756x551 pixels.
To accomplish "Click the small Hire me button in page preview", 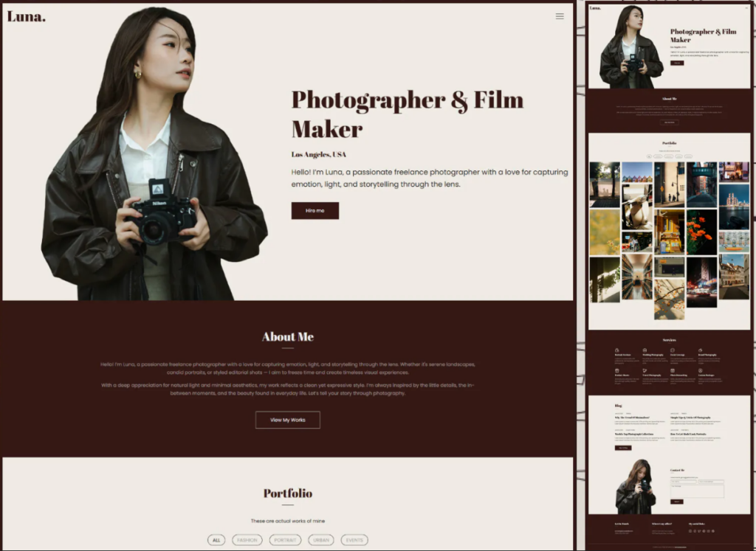I will [x=677, y=63].
